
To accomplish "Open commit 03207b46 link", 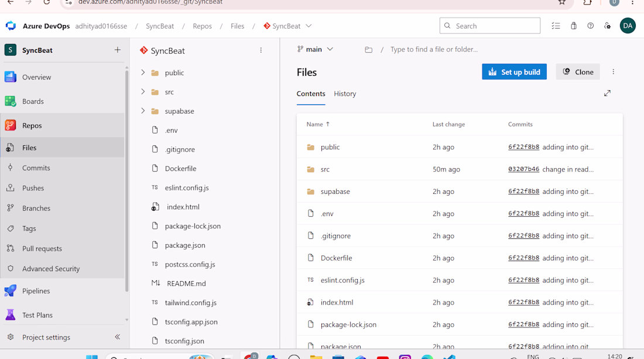I will [x=523, y=169].
